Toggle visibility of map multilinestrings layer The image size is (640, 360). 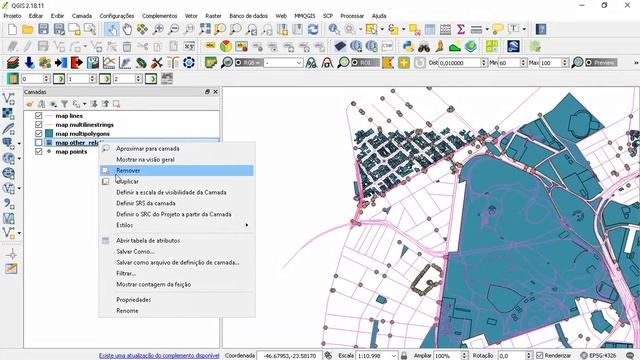(39, 124)
